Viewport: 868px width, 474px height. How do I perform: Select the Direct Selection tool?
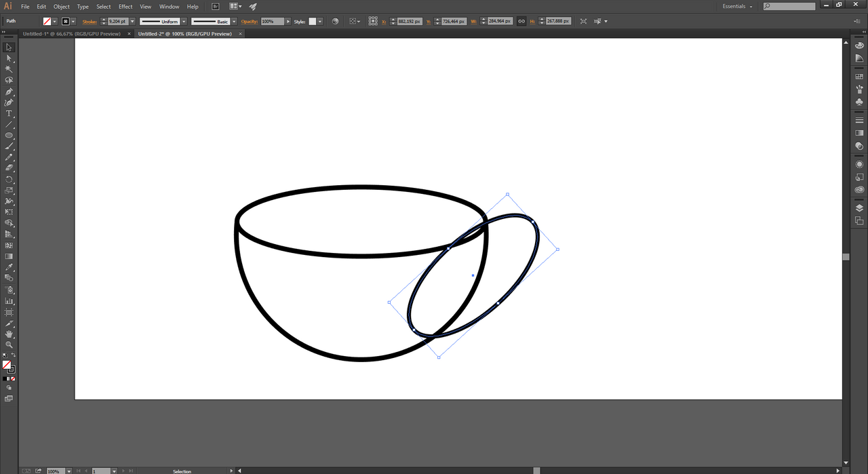click(x=9, y=58)
